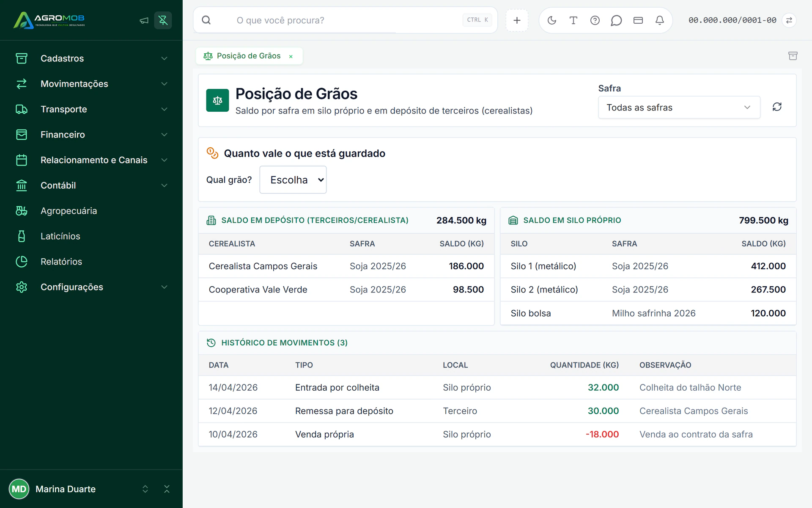The image size is (812, 508).
Task: Open Marina Duarte user menu chevrons
Action: coord(145,489)
